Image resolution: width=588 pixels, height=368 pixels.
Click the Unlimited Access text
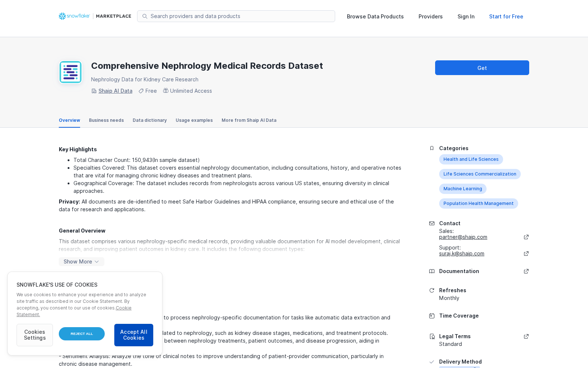[191, 91]
